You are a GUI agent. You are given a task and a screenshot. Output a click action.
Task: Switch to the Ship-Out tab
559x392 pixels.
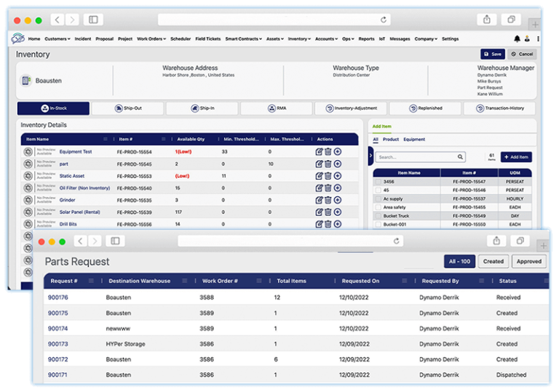coord(127,108)
